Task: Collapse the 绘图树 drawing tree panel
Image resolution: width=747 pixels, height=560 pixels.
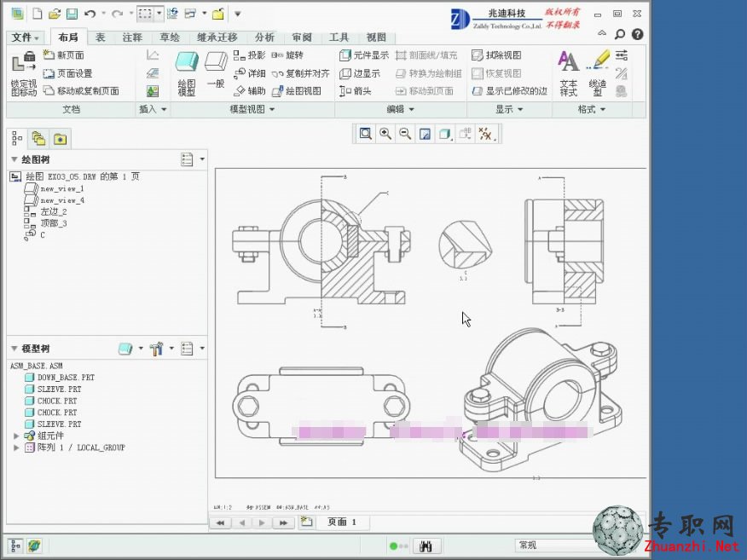Action: coord(14,159)
